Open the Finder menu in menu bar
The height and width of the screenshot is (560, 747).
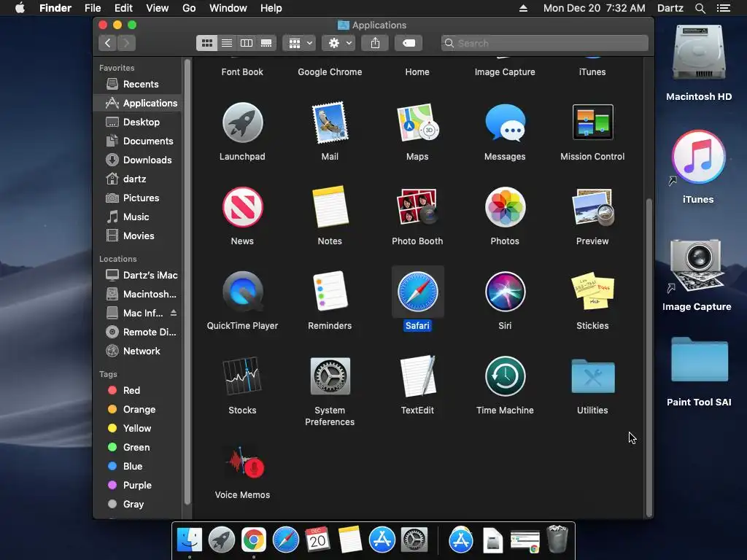click(x=55, y=8)
